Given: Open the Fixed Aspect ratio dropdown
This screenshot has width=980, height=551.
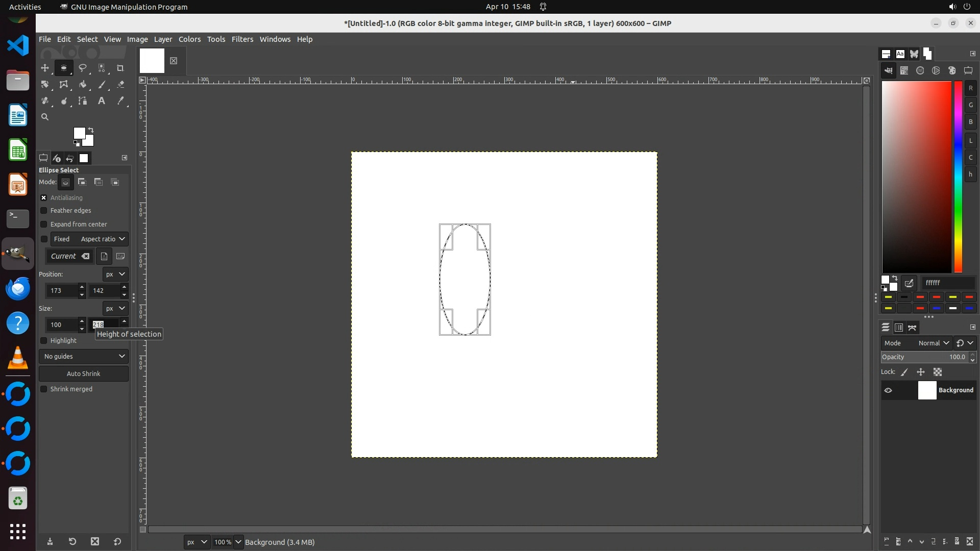Looking at the screenshot, I should [102, 239].
